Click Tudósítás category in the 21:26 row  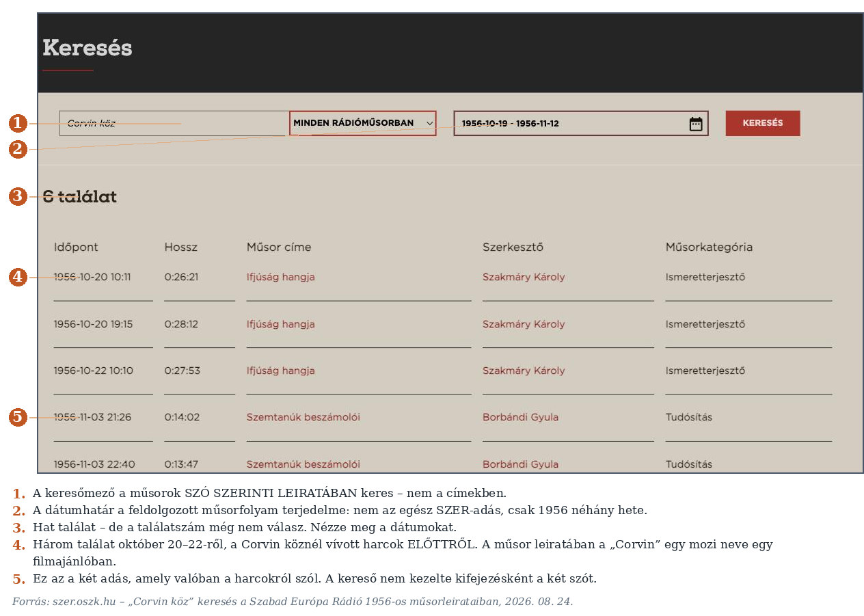point(689,417)
